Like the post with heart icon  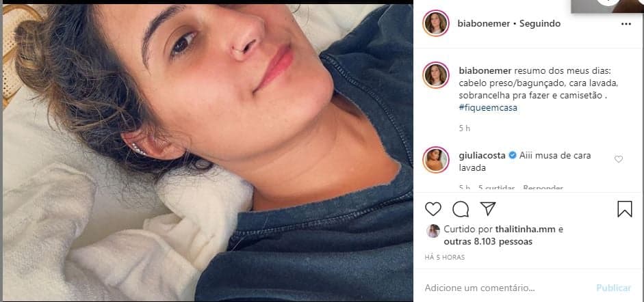tap(433, 209)
